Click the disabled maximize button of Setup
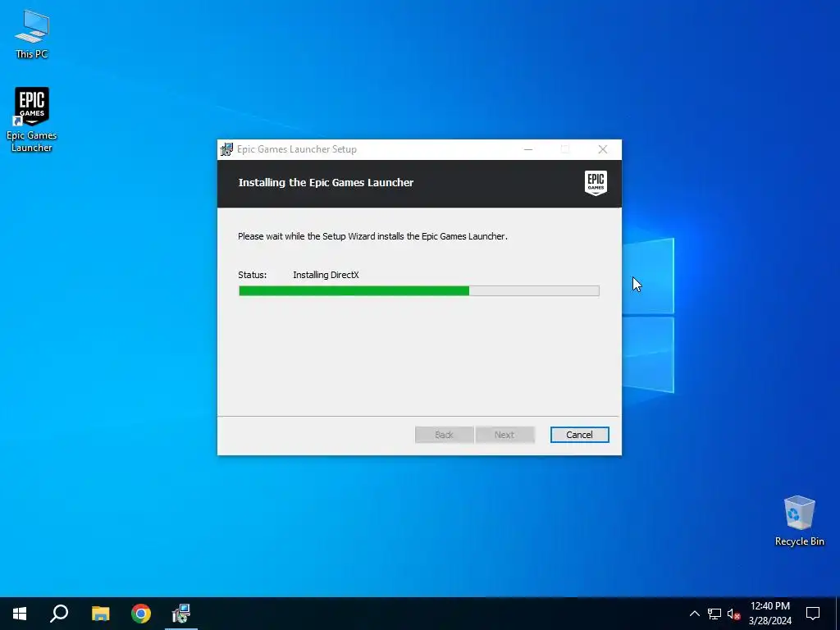840x630 pixels. point(565,149)
